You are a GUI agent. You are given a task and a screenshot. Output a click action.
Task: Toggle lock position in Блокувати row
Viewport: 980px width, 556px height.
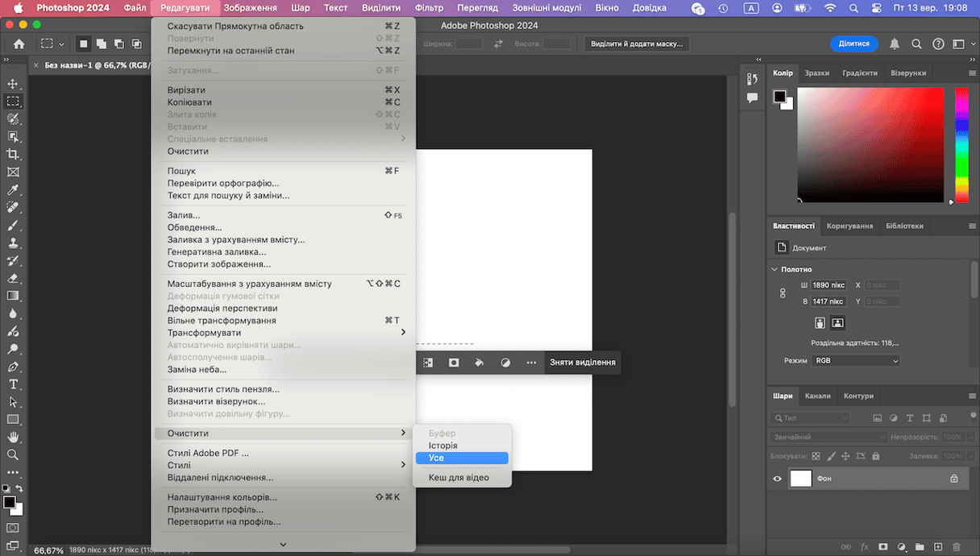[845, 456]
